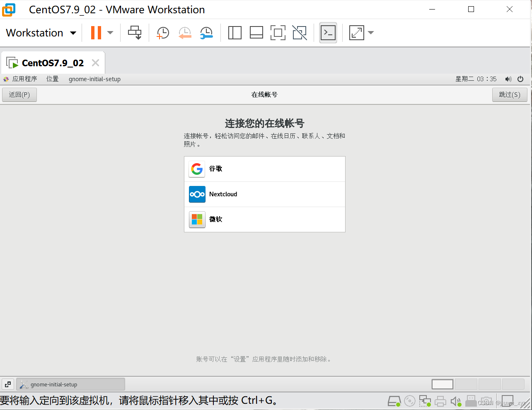The width and height of the screenshot is (532, 410).
Task: Click the hard disk device status icon
Action: pos(394,401)
